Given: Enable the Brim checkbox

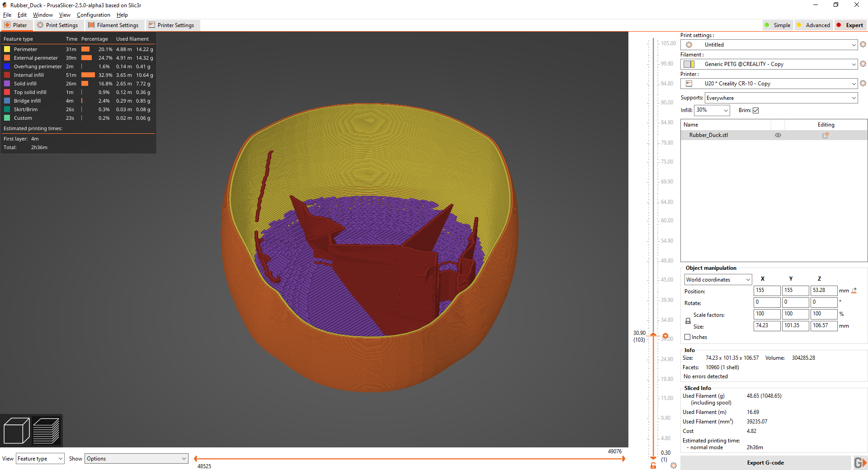Looking at the screenshot, I should pos(756,110).
